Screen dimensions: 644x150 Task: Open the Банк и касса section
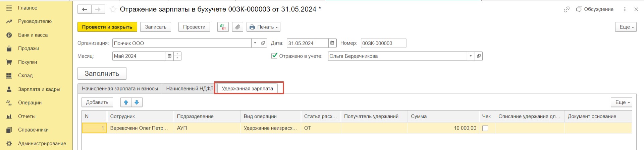33,35
